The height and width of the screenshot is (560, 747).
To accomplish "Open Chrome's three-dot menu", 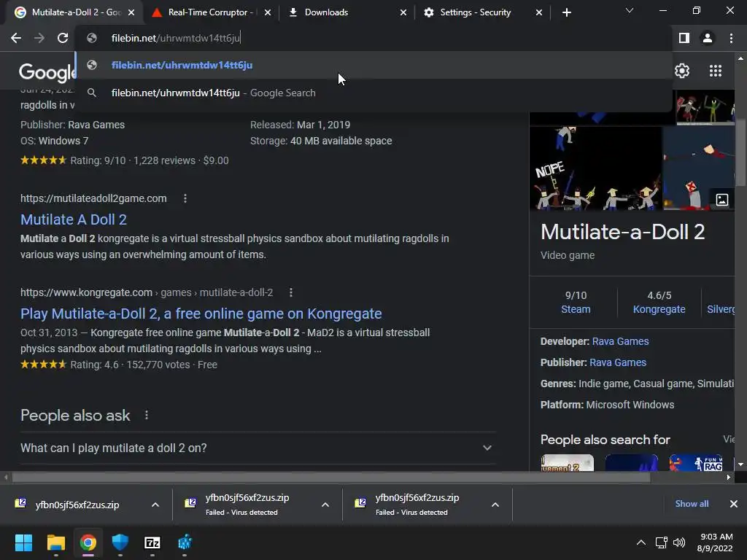I will (731, 38).
